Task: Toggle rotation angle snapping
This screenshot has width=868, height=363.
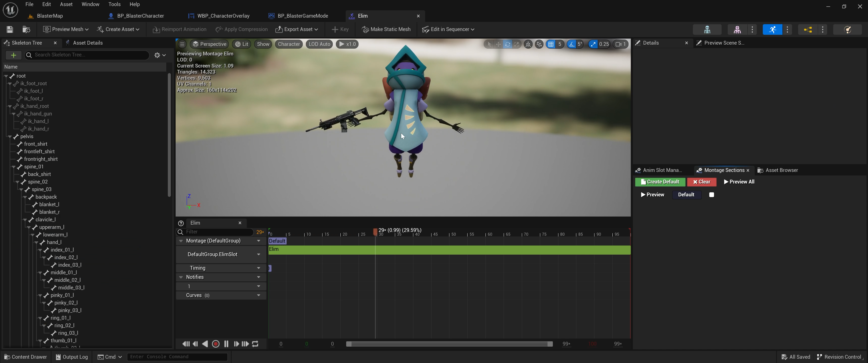Action: 572,44
